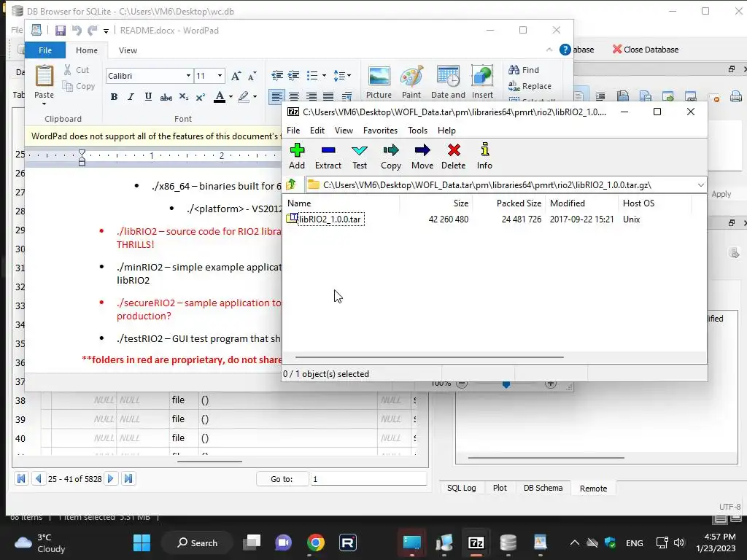747x560 pixels.
Task: Click WordPad Undo icon
Action: coord(76,31)
